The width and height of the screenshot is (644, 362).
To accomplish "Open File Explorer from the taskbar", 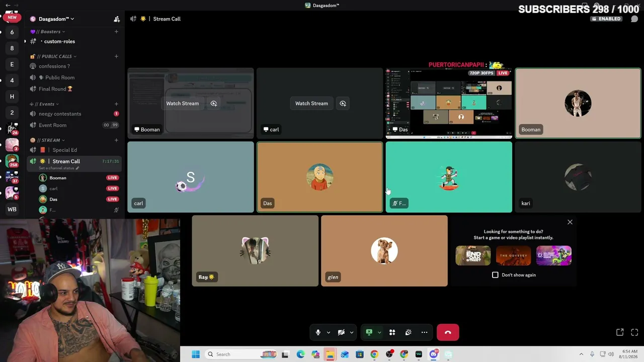I will [330, 354].
